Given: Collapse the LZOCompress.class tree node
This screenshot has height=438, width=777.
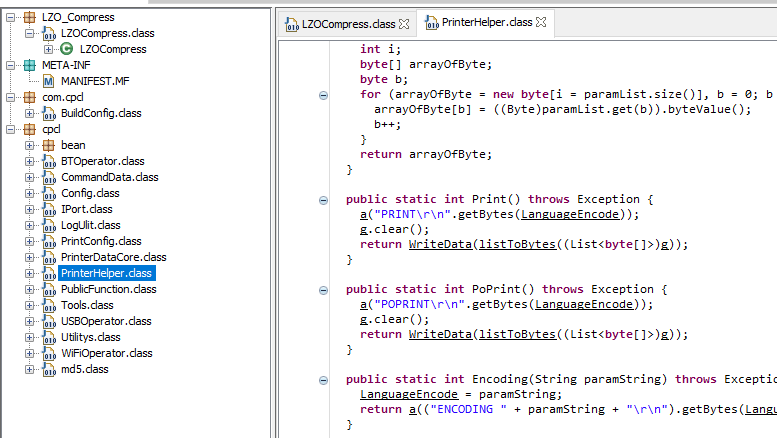Looking at the screenshot, I should (x=30, y=33).
